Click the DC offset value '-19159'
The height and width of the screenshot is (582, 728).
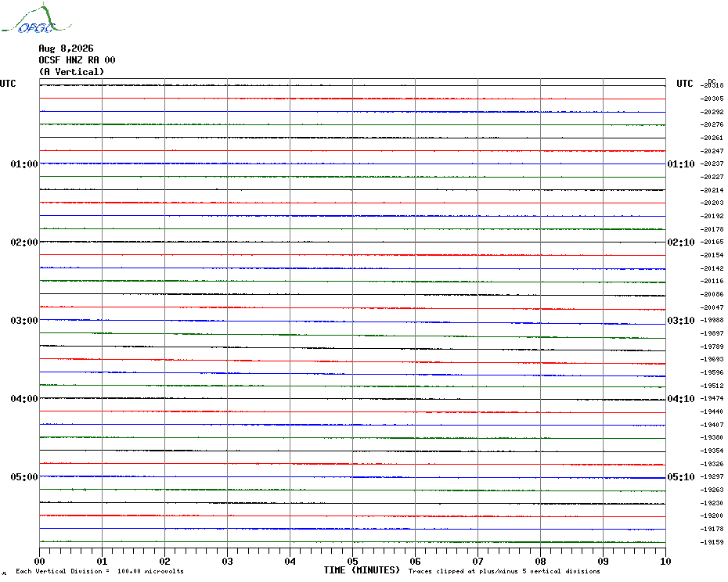pyautogui.click(x=712, y=542)
